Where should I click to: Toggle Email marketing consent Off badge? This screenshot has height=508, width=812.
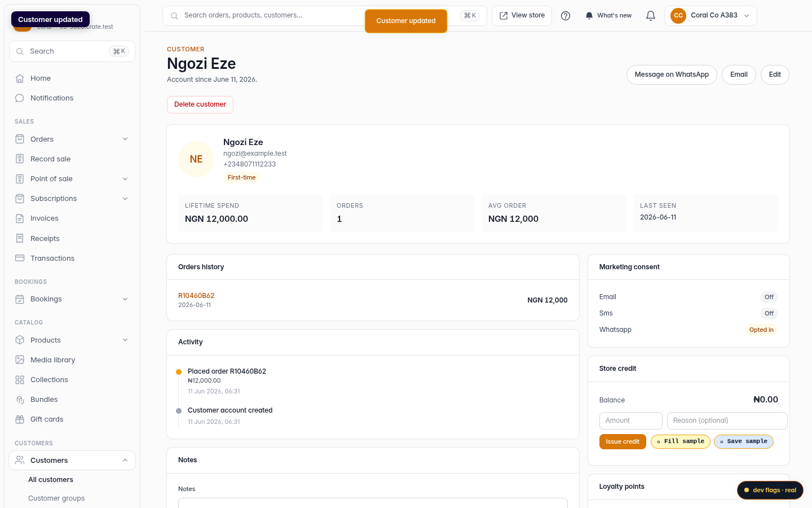tap(769, 297)
